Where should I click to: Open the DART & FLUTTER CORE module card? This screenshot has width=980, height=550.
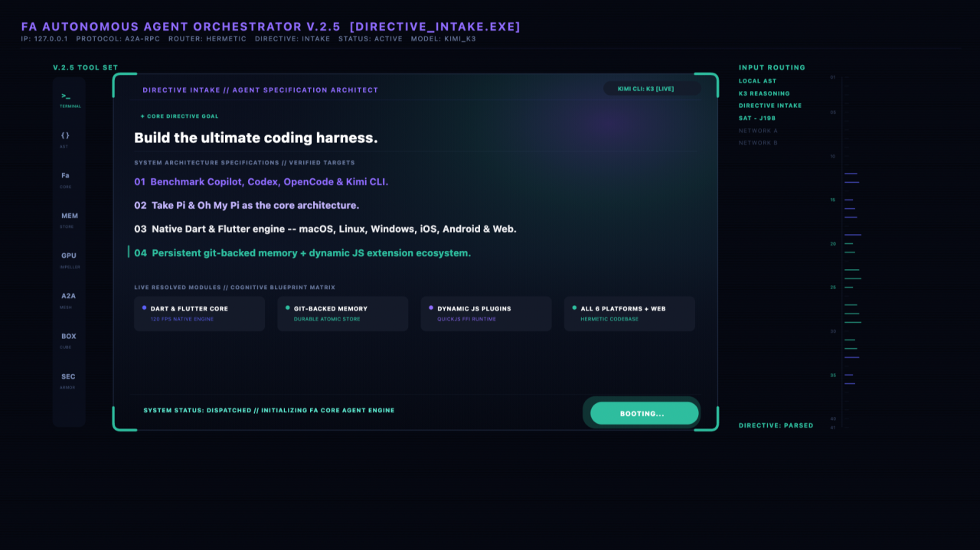tap(199, 314)
